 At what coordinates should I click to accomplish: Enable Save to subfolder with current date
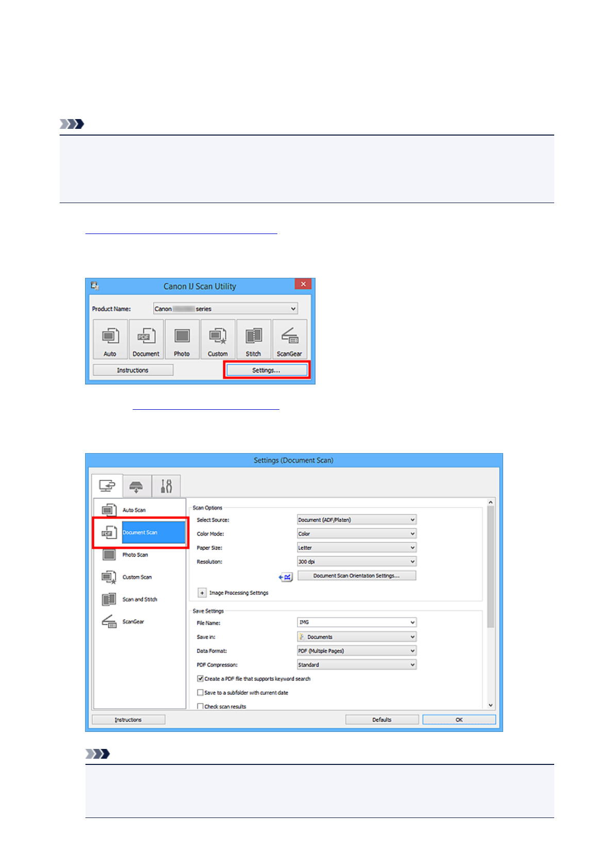point(201,693)
